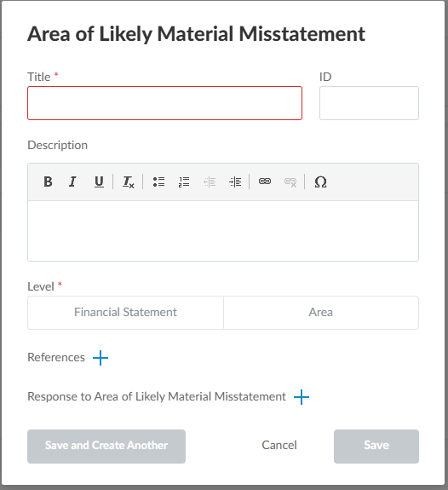The image size is (448, 490).
Task: Toggle underline formatting in description toolbar
Action: click(x=99, y=182)
